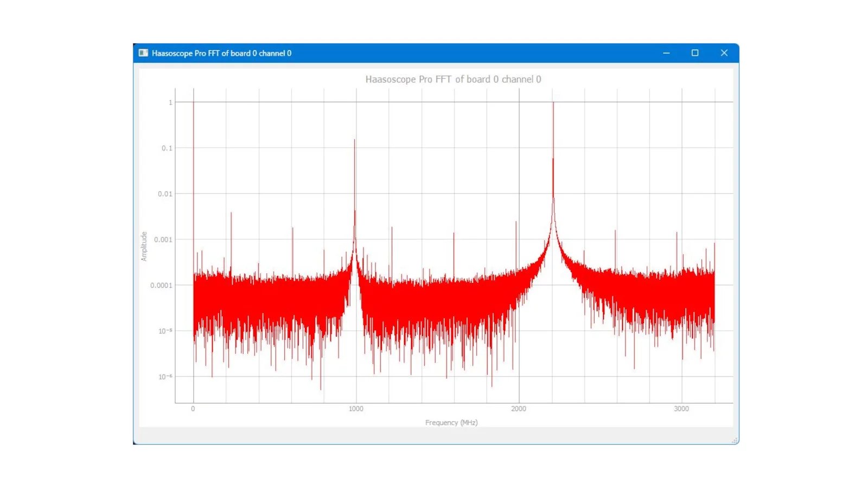This screenshot has width=868, height=488.
Task: Click the 'Amplitude' y-axis label
Action: click(x=144, y=246)
